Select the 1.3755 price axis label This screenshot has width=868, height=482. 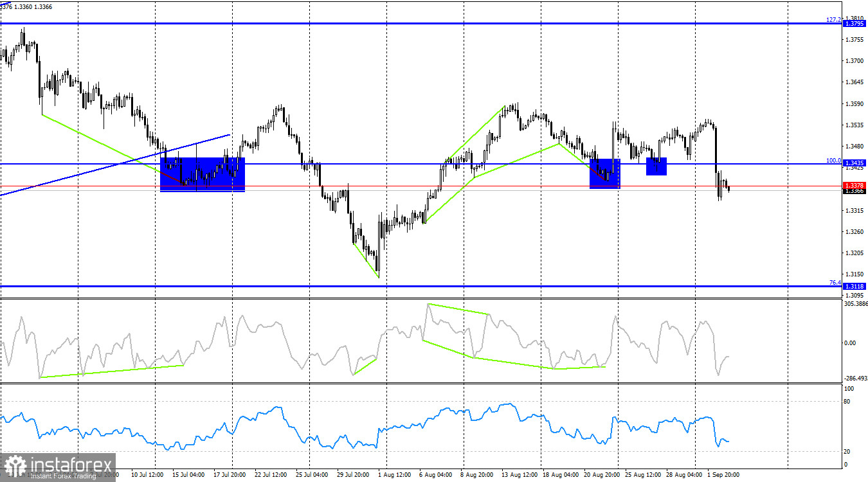pyautogui.click(x=854, y=40)
